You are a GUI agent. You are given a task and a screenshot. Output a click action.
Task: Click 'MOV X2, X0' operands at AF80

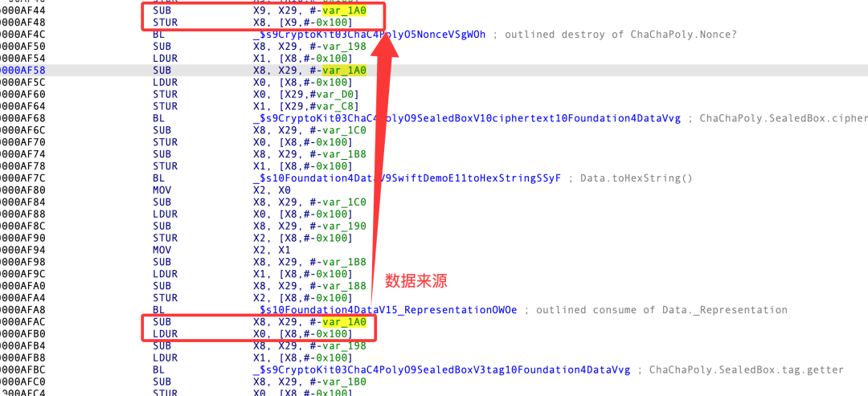point(272,190)
